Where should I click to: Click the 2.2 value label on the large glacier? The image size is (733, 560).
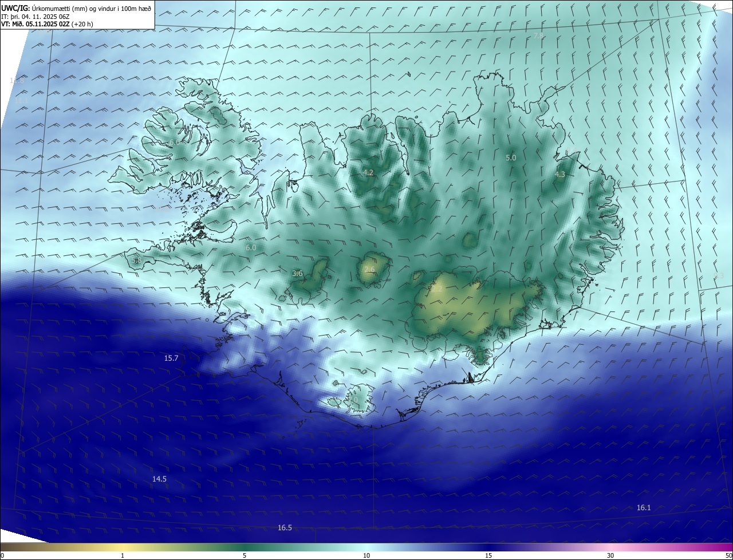tap(437, 289)
